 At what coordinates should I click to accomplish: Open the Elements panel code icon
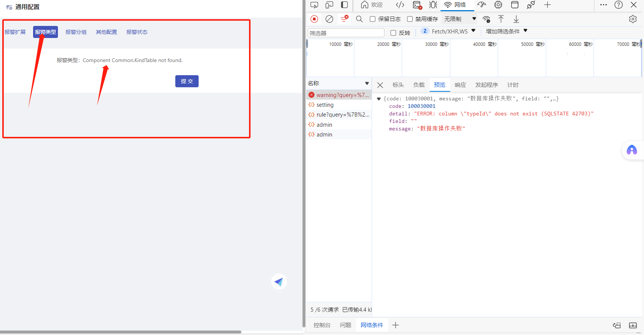(x=400, y=5)
